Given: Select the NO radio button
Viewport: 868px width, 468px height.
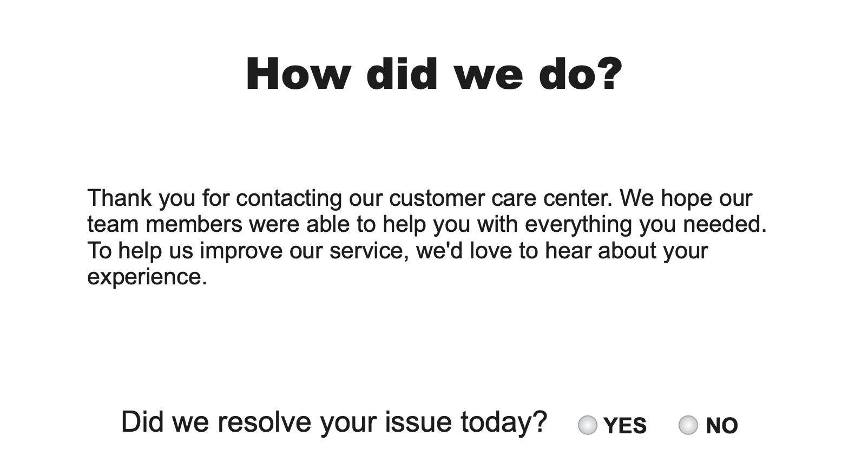Looking at the screenshot, I should click(x=688, y=425).
